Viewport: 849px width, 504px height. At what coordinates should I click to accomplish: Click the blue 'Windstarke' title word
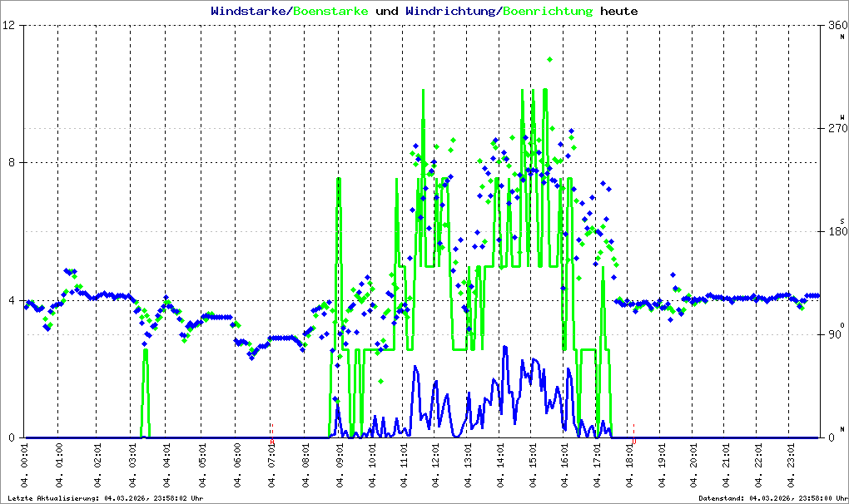pyautogui.click(x=248, y=11)
